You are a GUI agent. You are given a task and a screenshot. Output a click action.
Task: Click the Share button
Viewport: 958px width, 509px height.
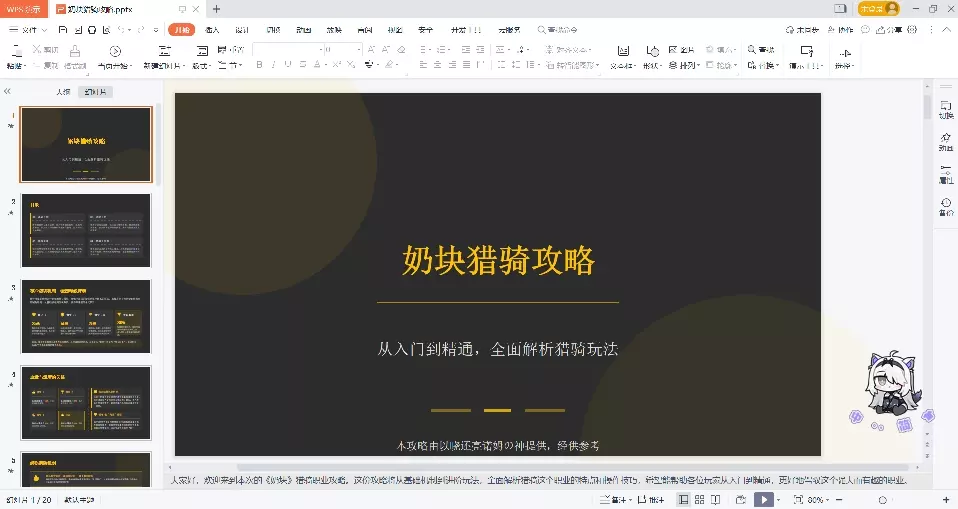click(889, 29)
